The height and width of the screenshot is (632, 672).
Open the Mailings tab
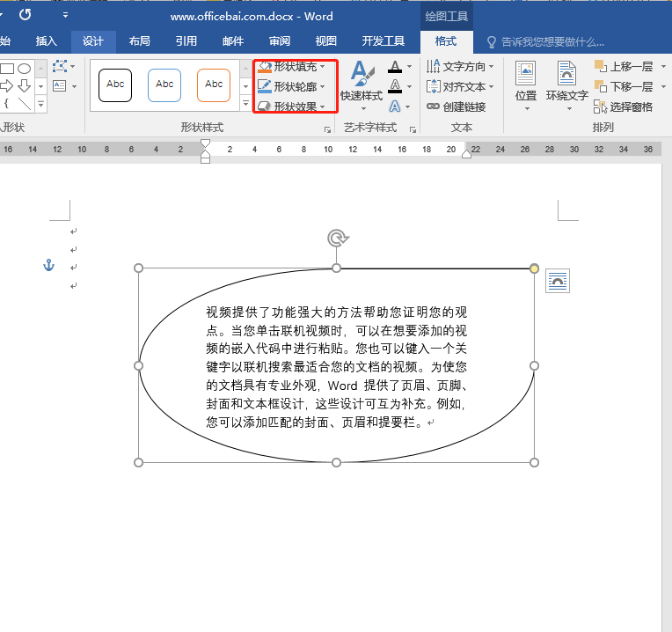233,41
